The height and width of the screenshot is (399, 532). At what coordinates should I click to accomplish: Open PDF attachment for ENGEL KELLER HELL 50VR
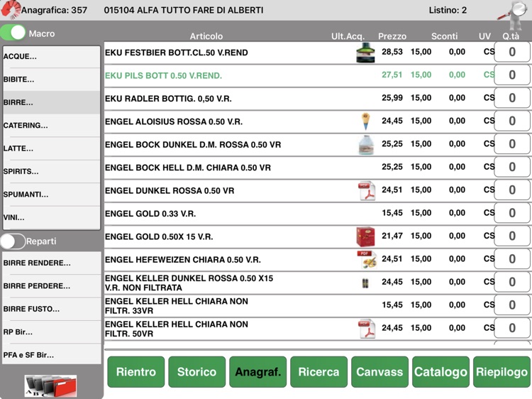tap(367, 329)
